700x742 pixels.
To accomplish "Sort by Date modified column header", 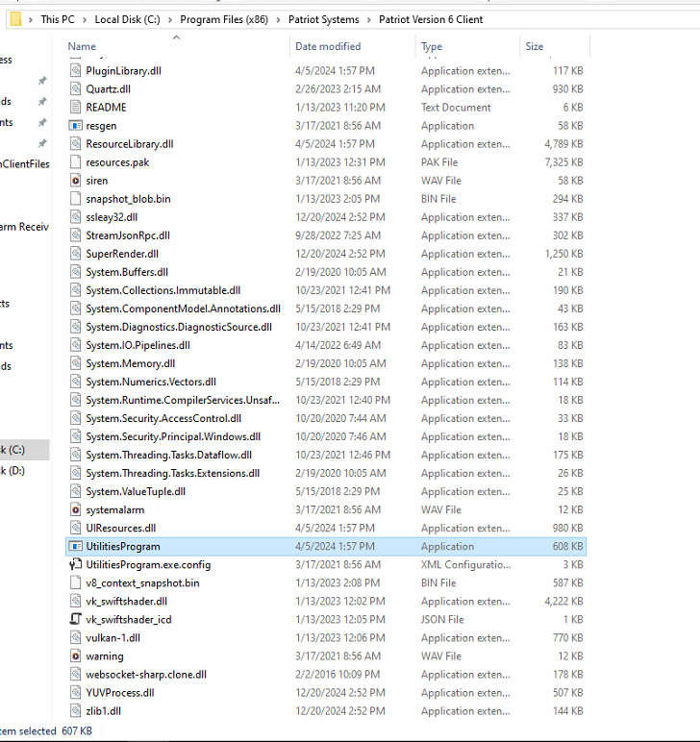I will [x=327, y=46].
